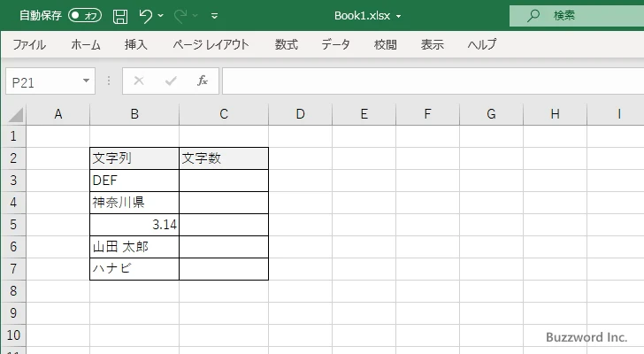Select column D header
Screen dimensions: 644x354
(300, 114)
